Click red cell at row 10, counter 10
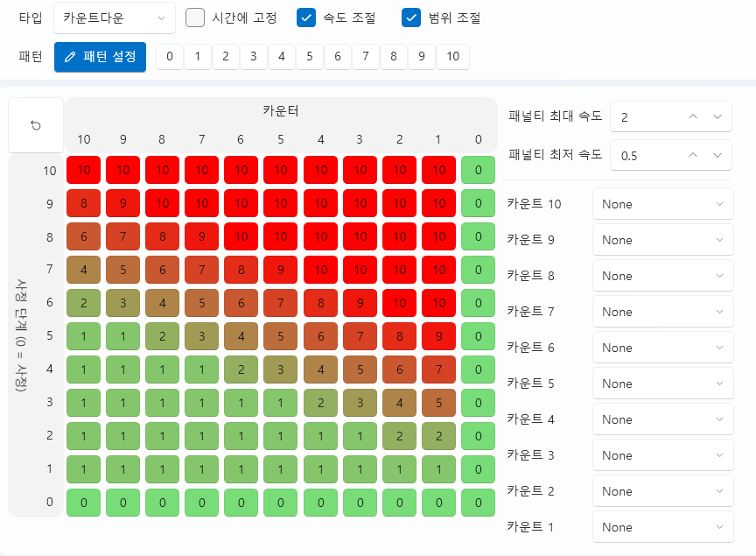The image size is (756, 556). pyautogui.click(x=84, y=171)
